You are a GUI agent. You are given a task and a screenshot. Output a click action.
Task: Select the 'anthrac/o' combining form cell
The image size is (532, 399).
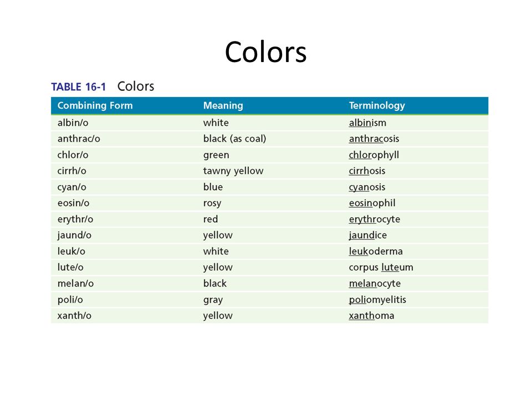[79, 139]
